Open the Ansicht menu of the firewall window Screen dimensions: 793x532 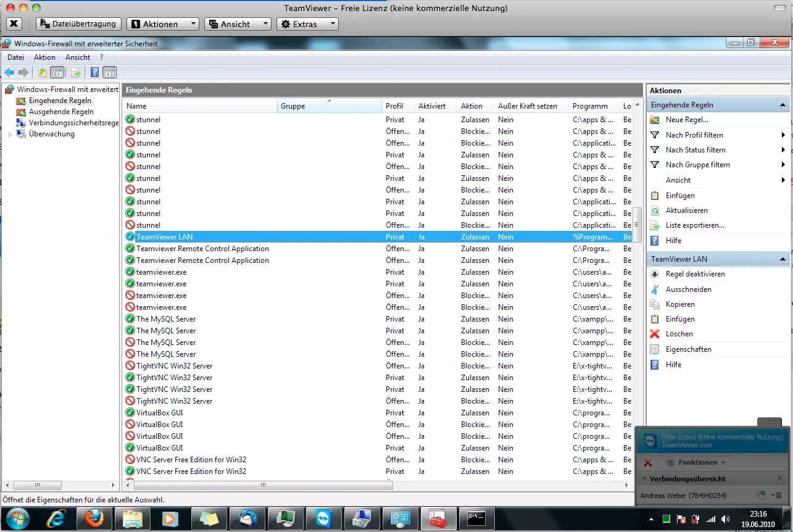(78, 57)
